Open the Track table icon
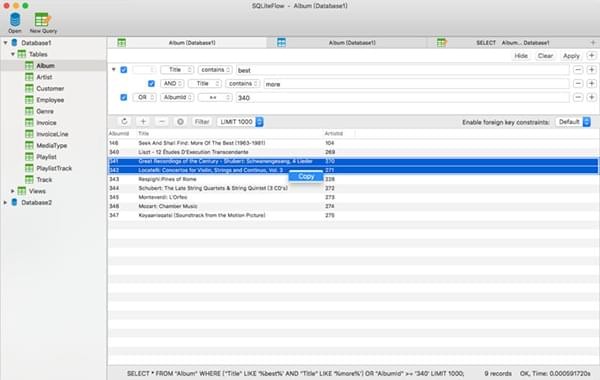The height and width of the screenshot is (380, 600). pos(29,179)
